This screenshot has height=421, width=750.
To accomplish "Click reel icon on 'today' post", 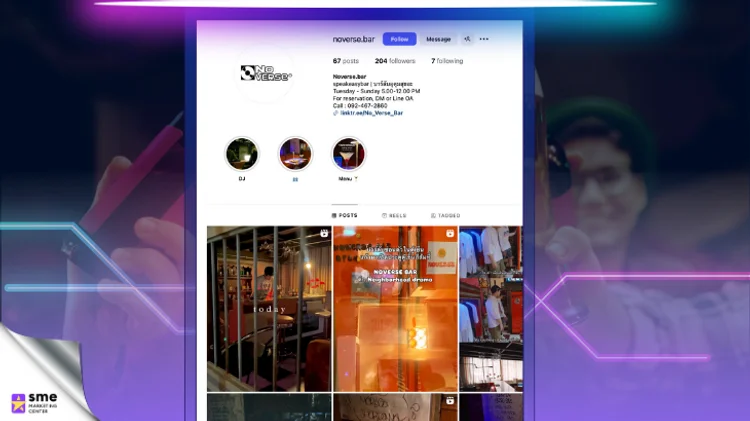I will coord(324,233).
